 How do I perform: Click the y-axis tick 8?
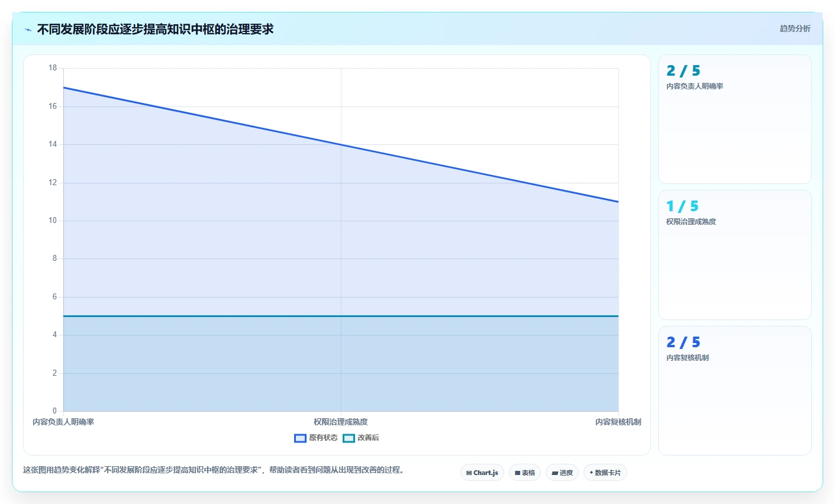click(54, 259)
